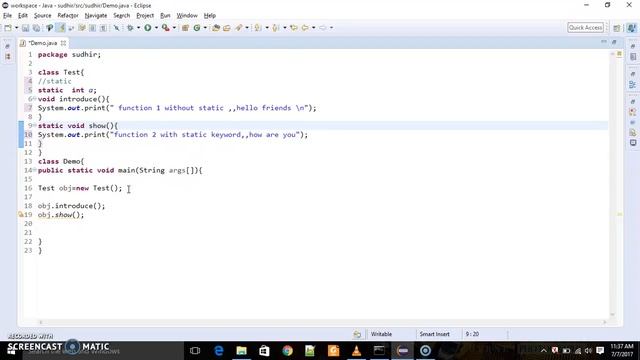Click the Forward navigation arrow icon
This screenshot has height=360, width=640.
point(322,28)
